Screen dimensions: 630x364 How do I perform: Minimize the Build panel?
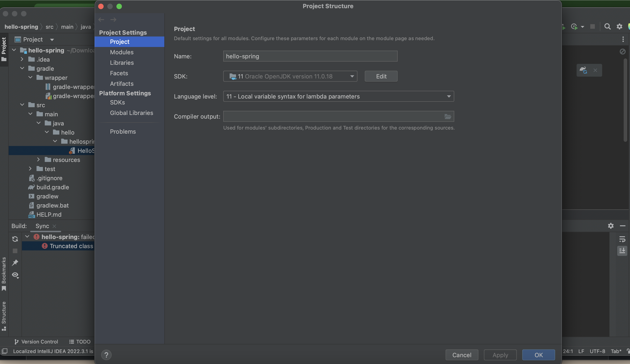[x=623, y=226]
